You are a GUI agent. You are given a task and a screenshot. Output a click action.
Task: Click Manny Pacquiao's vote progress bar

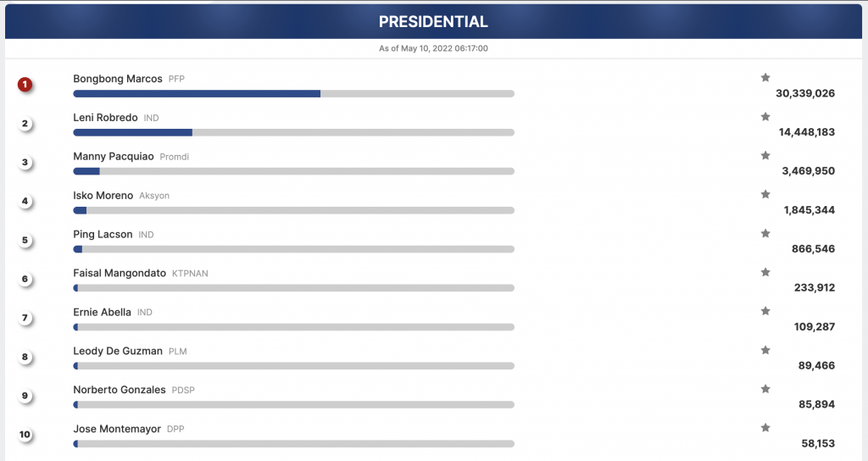tap(293, 171)
